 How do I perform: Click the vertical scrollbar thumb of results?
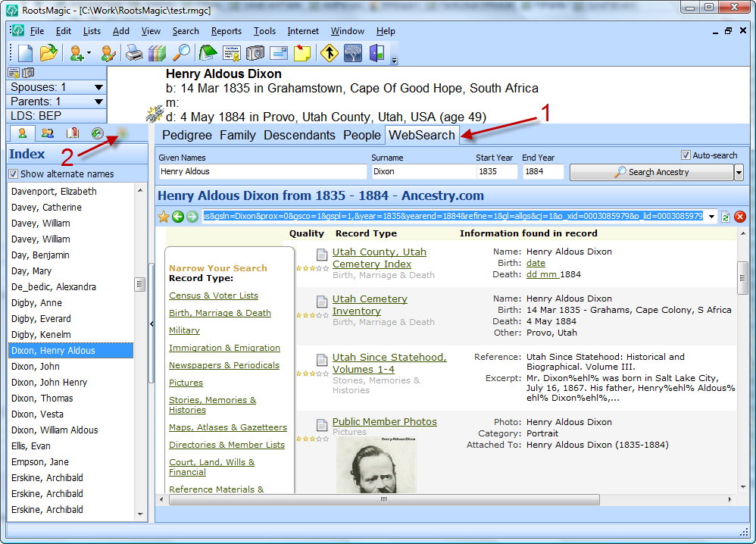[x=742, y=278]
